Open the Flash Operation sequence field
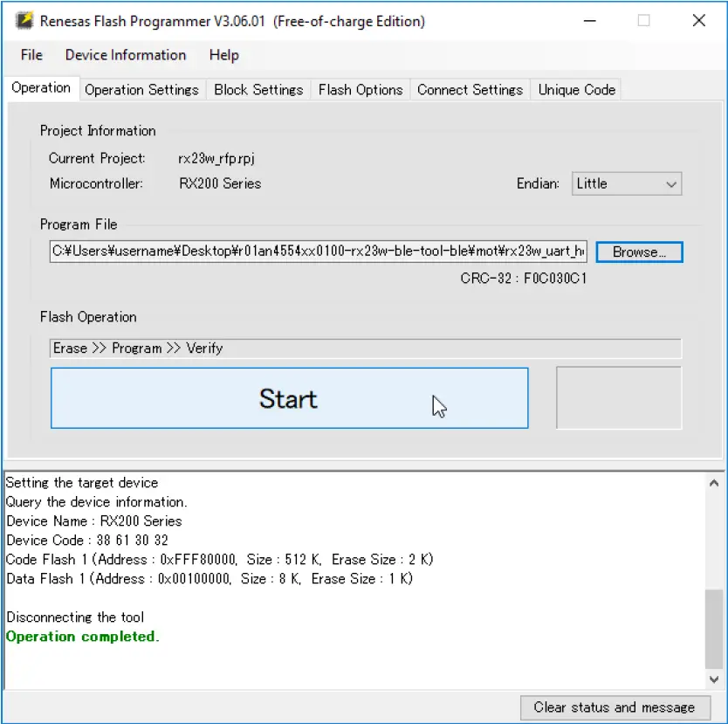728x724 pixels. 364,348
